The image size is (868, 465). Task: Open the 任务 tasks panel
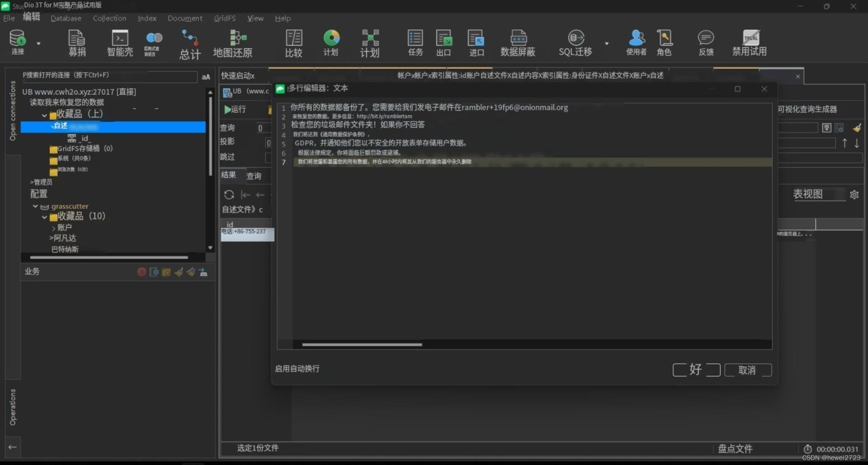click(415, 43)
